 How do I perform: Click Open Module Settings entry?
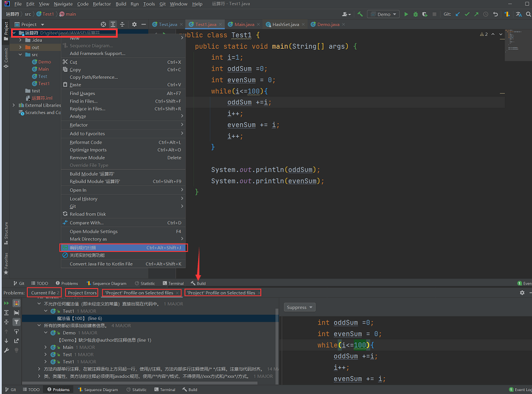click(x=123, y=231)
